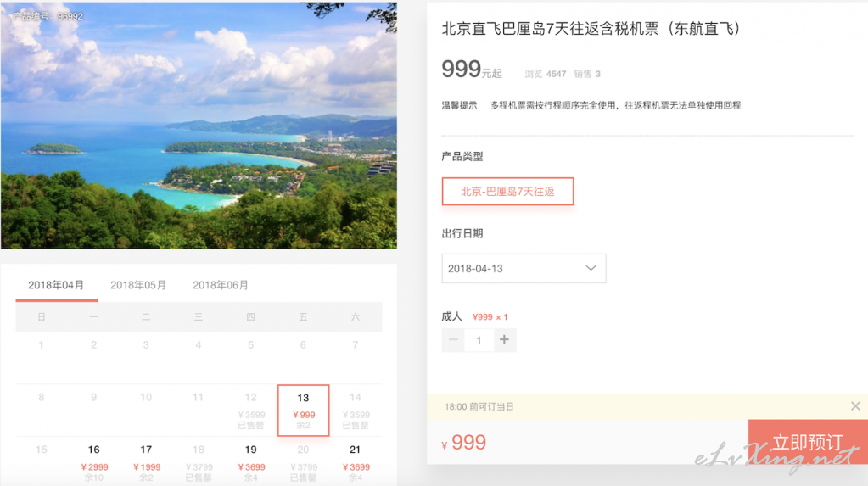This screenshot has height=486, width=868.
Task: Click the 立即预订 booking button
Action: pyautogui.click(x=808, y=442)
